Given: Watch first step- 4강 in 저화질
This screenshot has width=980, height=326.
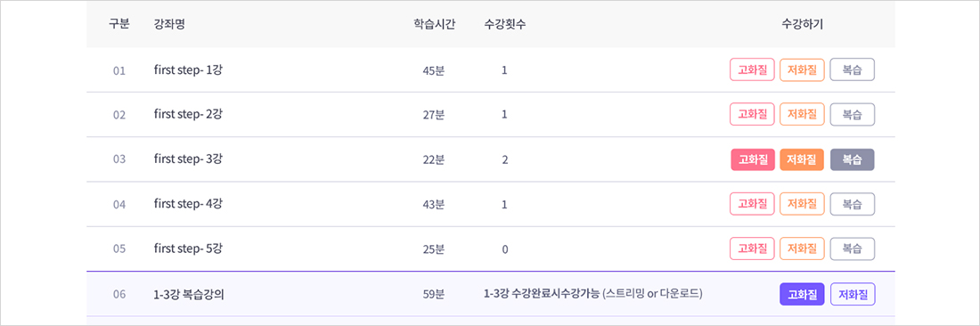Looking at the screenshot, I should [x=803, y=204].
